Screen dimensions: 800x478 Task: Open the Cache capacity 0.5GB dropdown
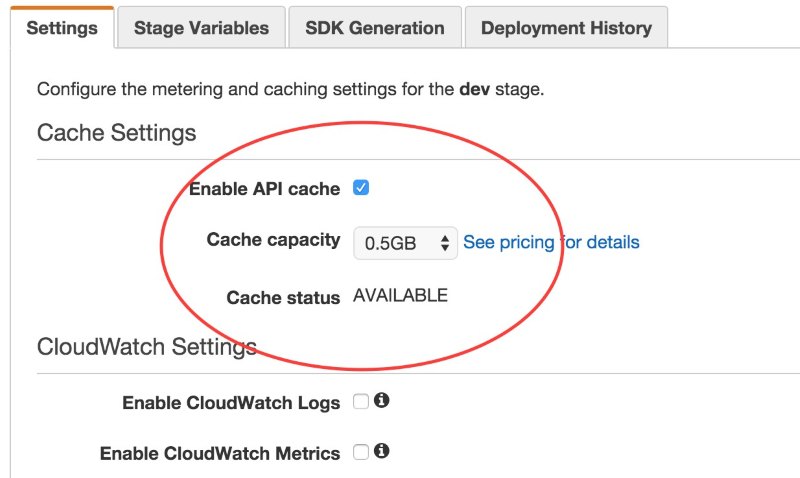(x=405, y=243)
